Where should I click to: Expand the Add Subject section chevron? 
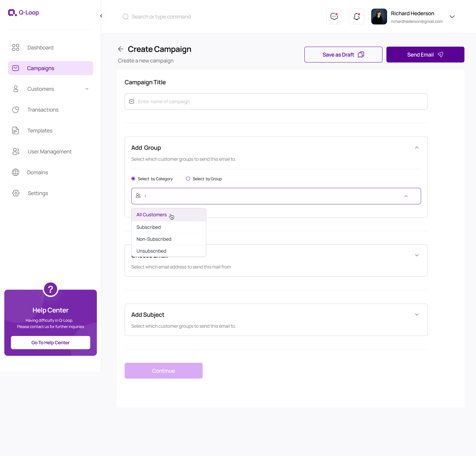(x=416, y=314)
